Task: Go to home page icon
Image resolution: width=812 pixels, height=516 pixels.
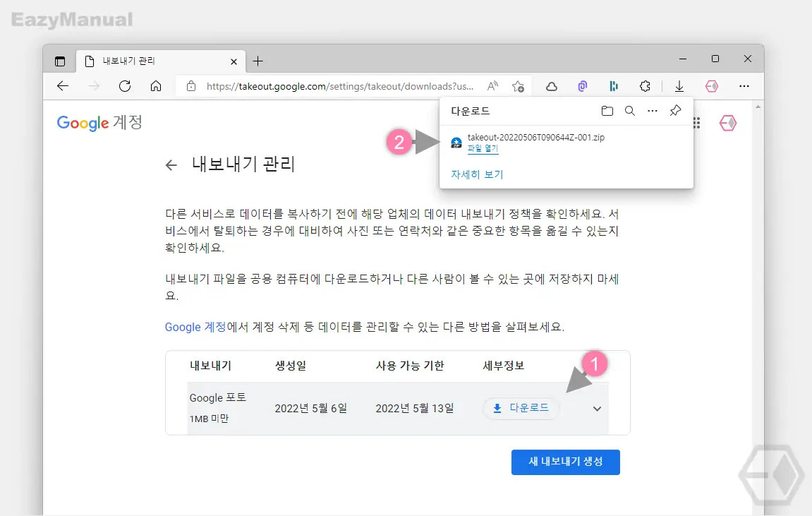Action: pyautogui.click(x=156, y=86)
